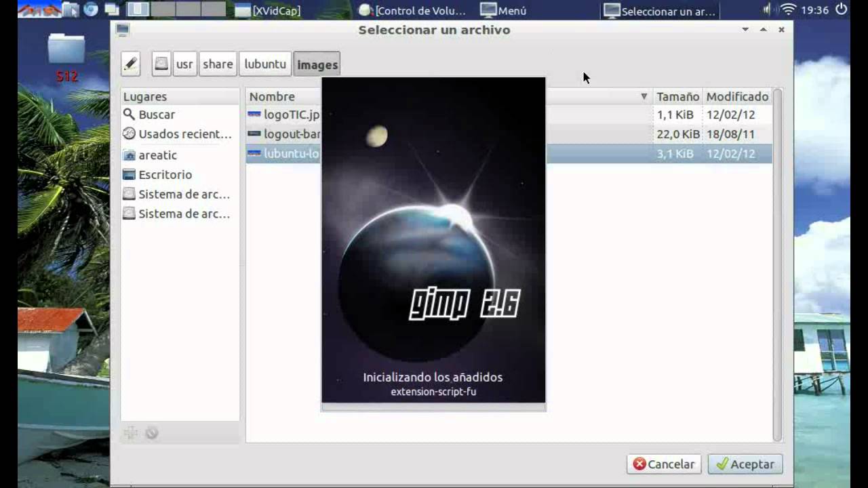Image resolution: width=868 pixels, height=488 pixels.
Task: Click the WiFi network tray icon
Action: (787, 9)
